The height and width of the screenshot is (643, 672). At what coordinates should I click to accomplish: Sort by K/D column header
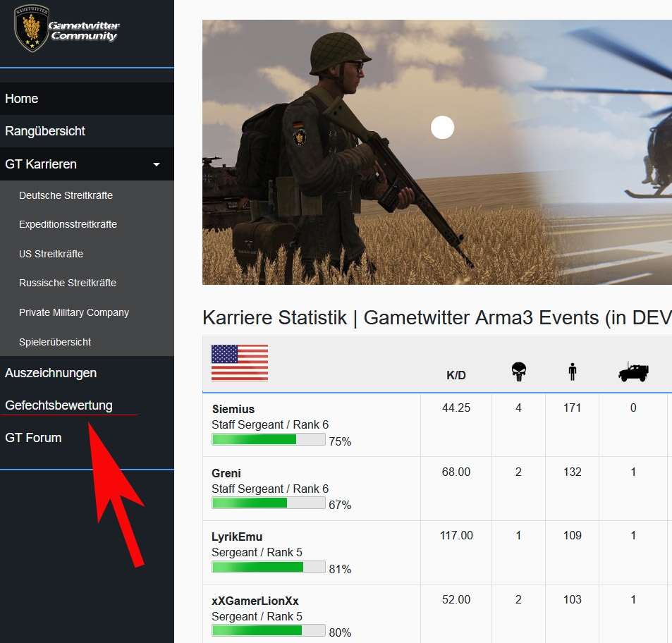(x=456, y=375)
